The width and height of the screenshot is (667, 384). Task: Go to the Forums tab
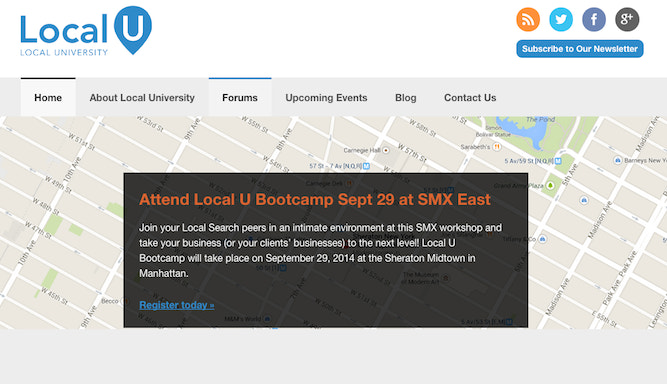[x=240, y=97]
